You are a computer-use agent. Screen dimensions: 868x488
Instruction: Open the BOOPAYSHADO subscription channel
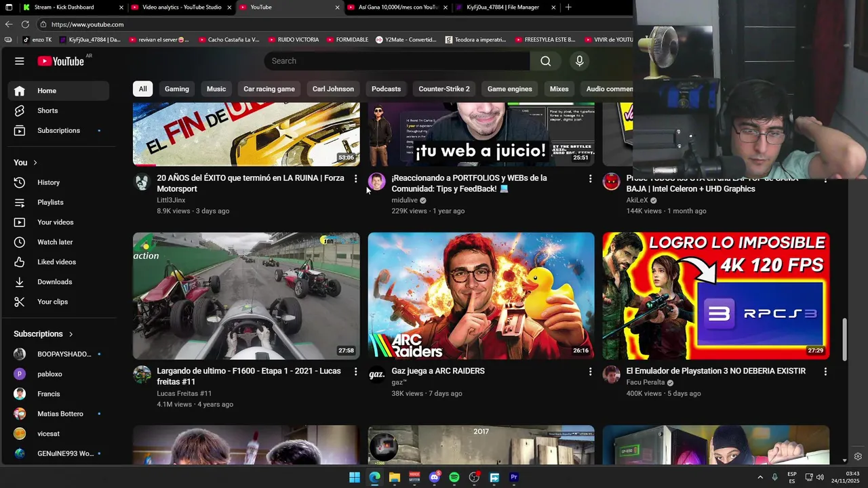(x=58, y=354)
